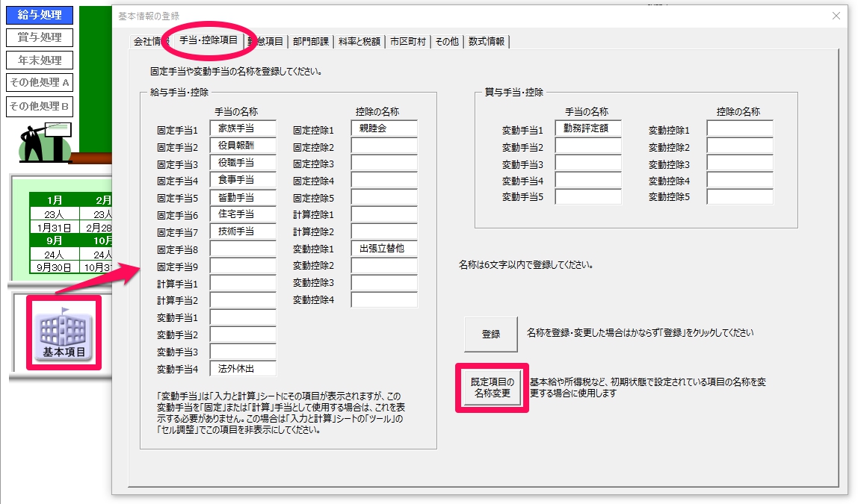Close the 基本情報の登録 dialog
The width and height of the screenshot is (858, 504).
click(836, 16)
